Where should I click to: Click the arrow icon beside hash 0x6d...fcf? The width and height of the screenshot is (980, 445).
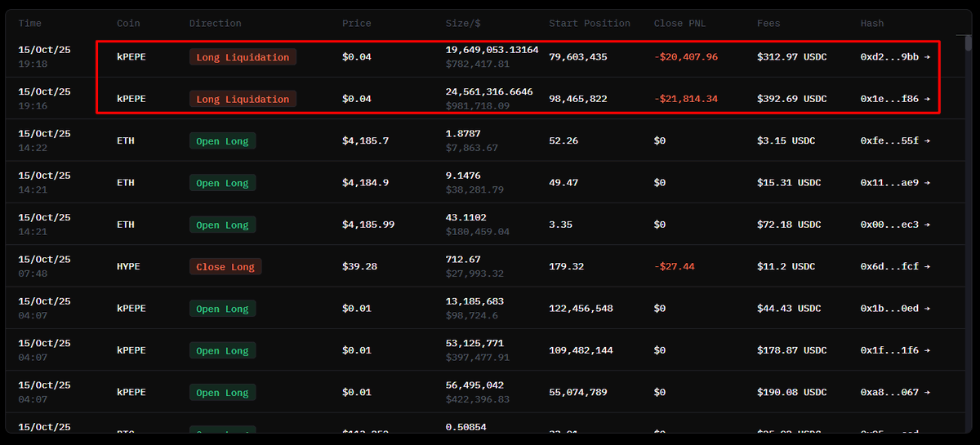point(927,266)
